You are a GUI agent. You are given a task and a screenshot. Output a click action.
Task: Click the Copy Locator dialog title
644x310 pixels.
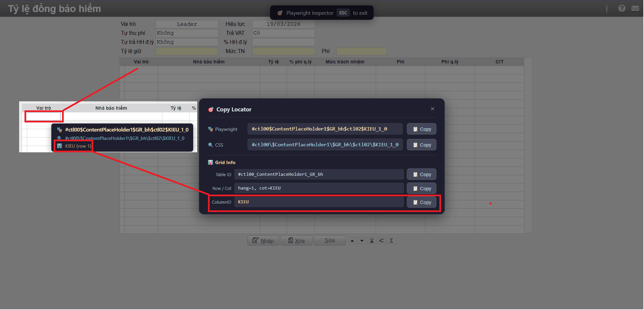(x=234, y=109)
